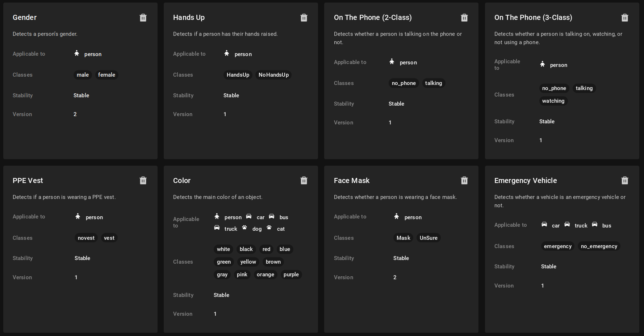Click the 'Emergency Vehicle' card title

click(x=525, y=180)
